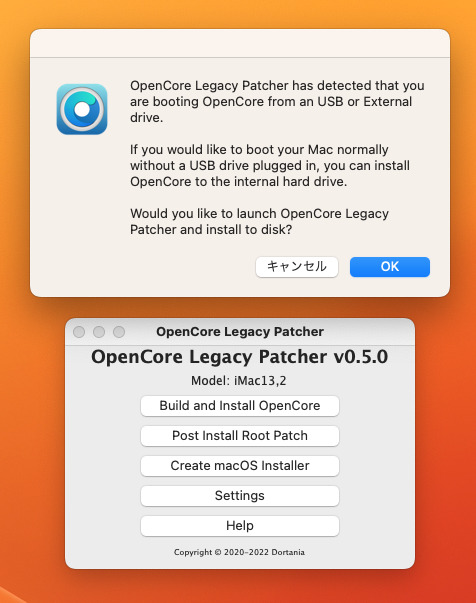Click the OpenCore Legacy Patcher v0.5.0 heading
476x603 pixels.
[x=240, y=357]
